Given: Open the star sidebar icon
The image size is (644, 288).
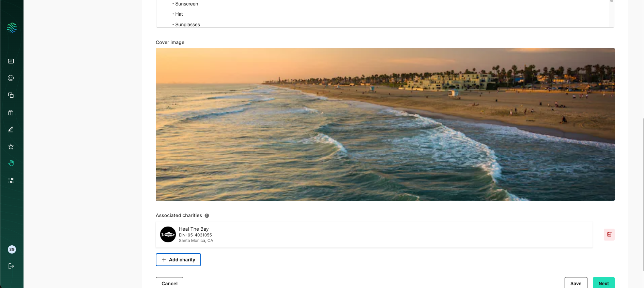Looking at the screenshot, I should 11,146.
